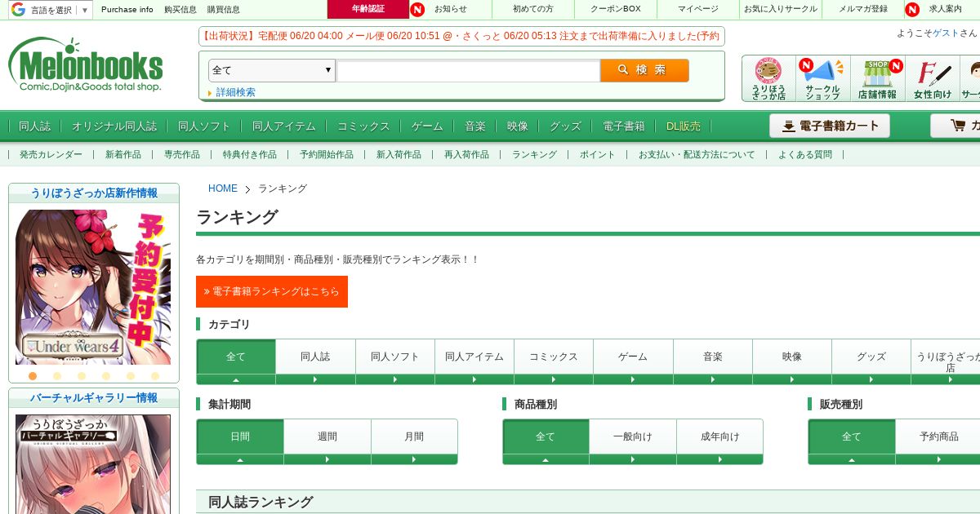This screenshot has height=514, width=980.
Task: Open 新入荷作品 sub-nav link
Action: click(399, 154)
